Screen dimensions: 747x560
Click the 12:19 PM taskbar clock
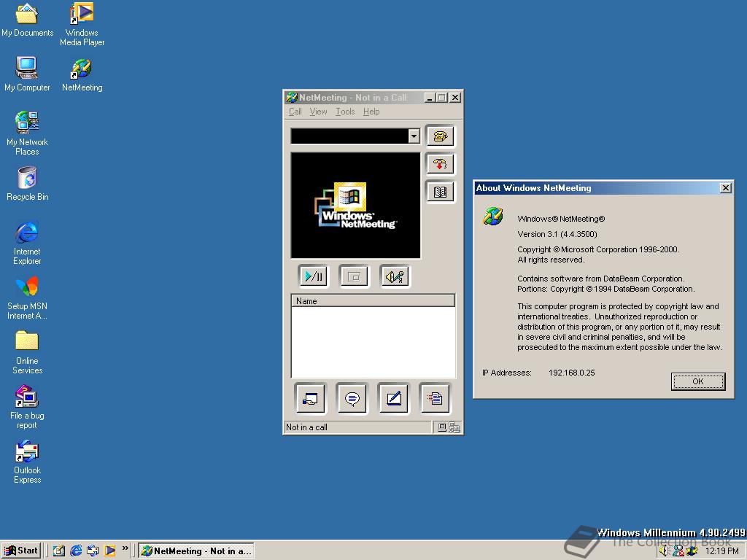tap(722, 551)
